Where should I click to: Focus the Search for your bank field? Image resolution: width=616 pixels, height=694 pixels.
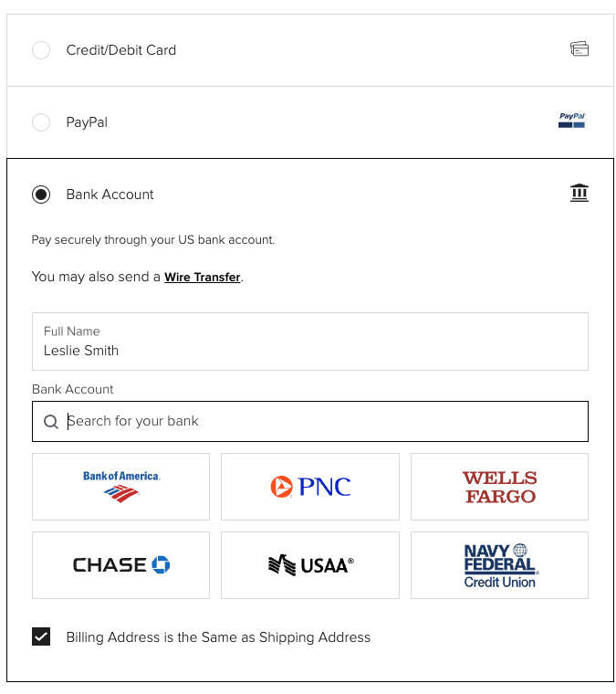tap(310, 421)
